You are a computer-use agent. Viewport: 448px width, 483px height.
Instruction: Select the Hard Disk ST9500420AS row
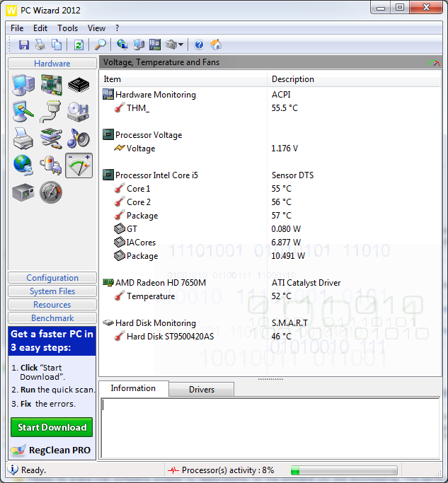pyautogui.click(x=271, y=337)
